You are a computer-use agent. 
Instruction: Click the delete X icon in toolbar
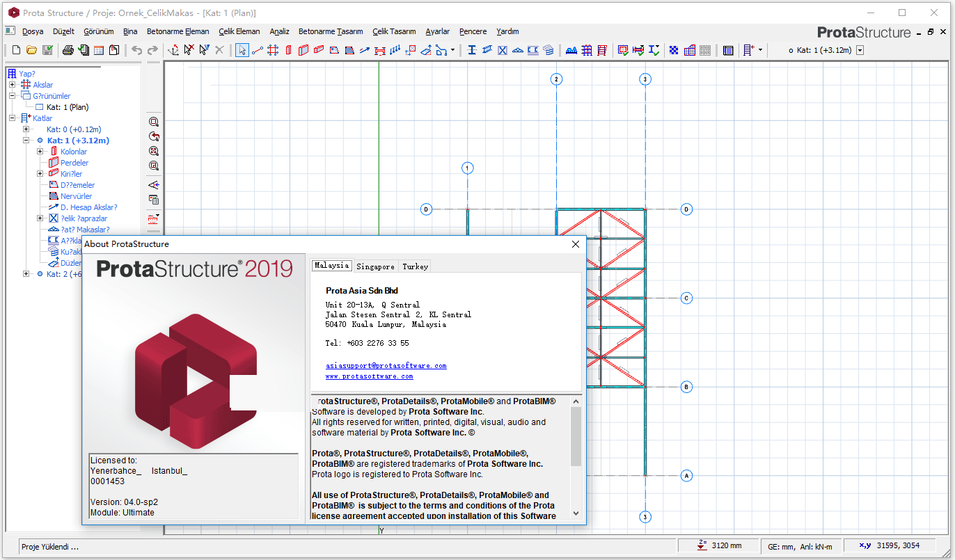tap(219, 50)
